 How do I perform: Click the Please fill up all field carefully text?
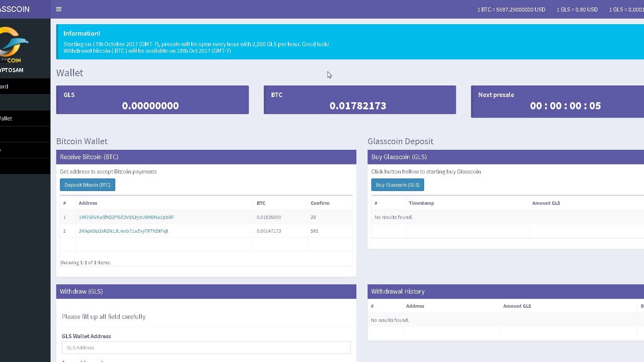(104, 317)
